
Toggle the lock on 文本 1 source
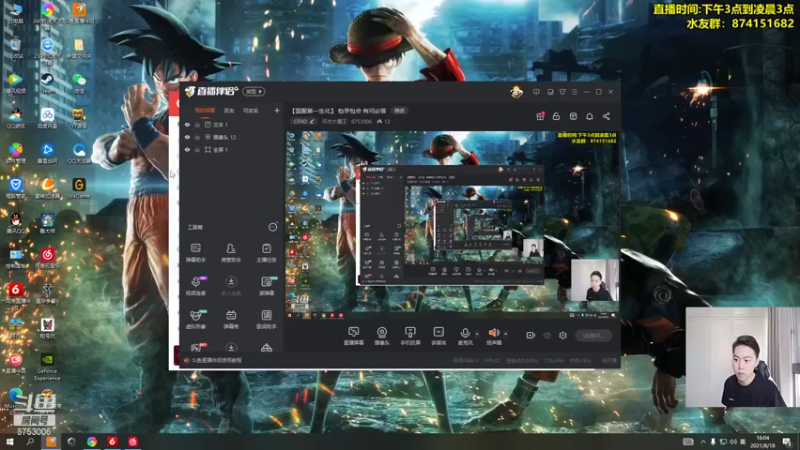click(x=197, y=124)
